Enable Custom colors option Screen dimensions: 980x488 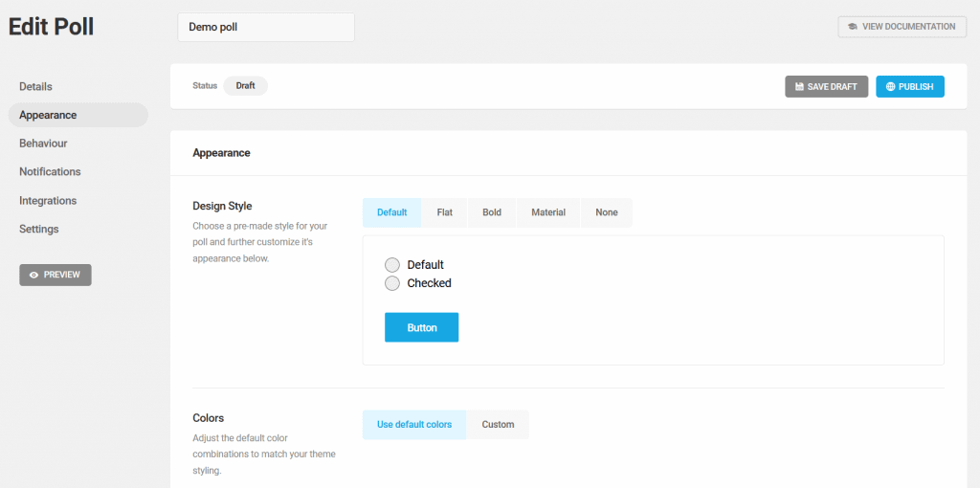point(498,425)
